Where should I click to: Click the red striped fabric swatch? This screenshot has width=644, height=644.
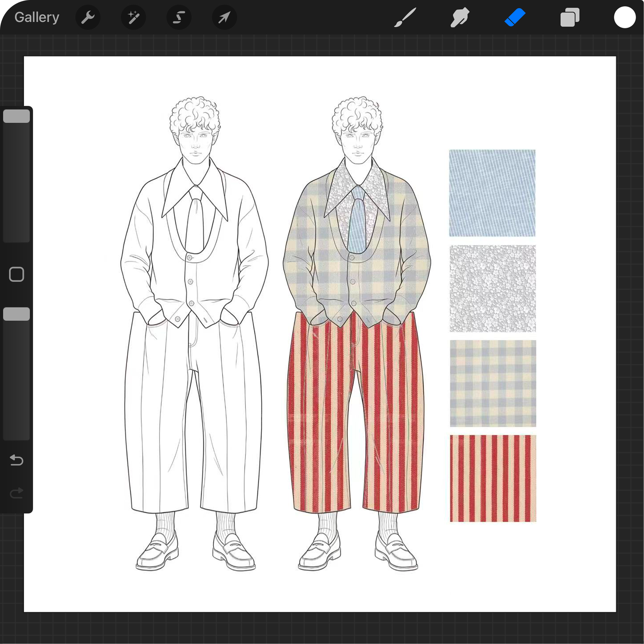click(x=493, y=478)
